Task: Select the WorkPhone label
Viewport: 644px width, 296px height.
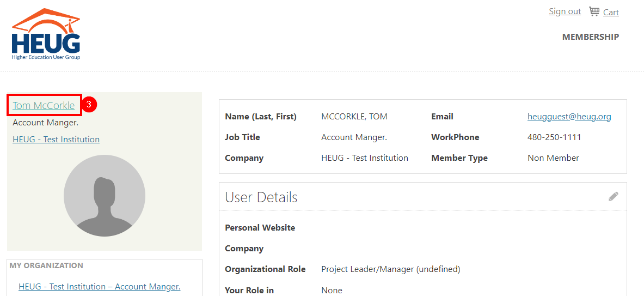Action: (455, 137)
